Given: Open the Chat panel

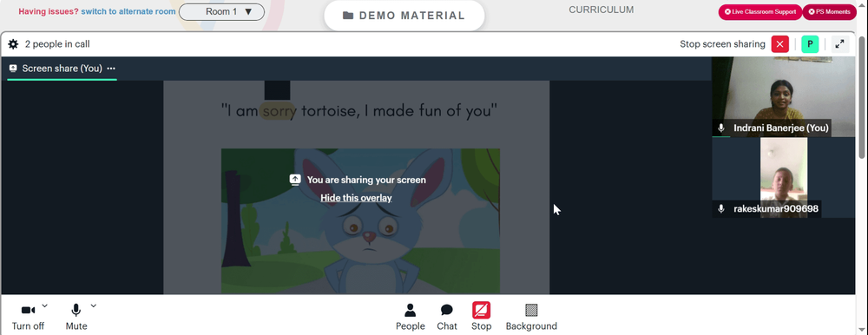Looking at the screenshot, I should pyautogui.click(x=447, y=318).
